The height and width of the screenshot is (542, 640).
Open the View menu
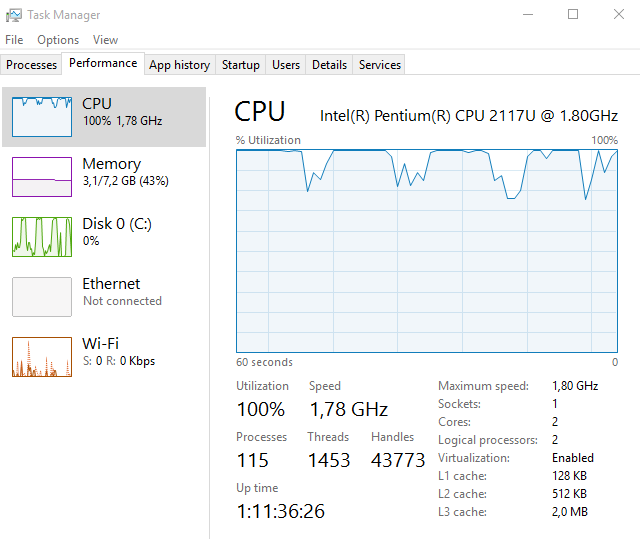[x=105, y=40]
